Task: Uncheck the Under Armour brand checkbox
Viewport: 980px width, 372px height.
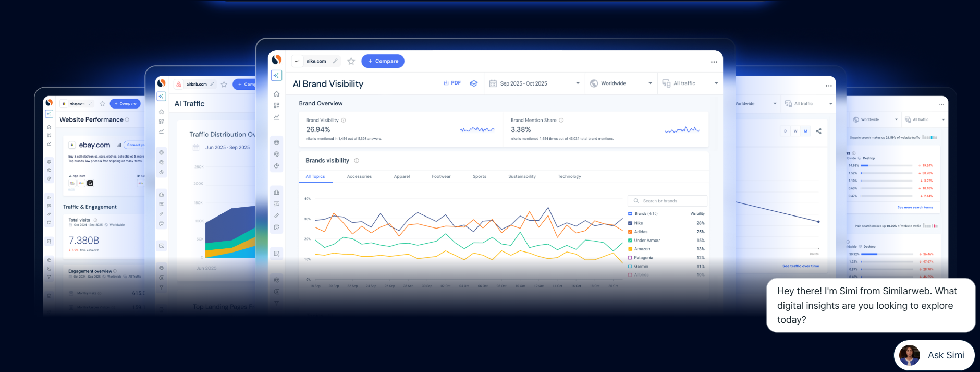Action: coord(630,241)
